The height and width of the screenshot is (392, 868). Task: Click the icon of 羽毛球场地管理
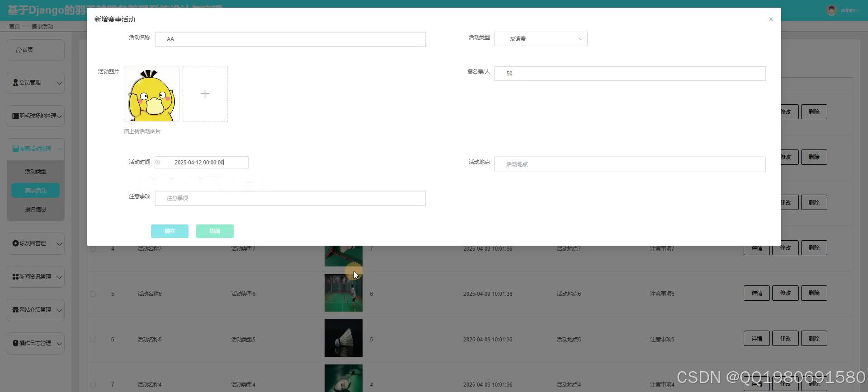pos(15,116)
